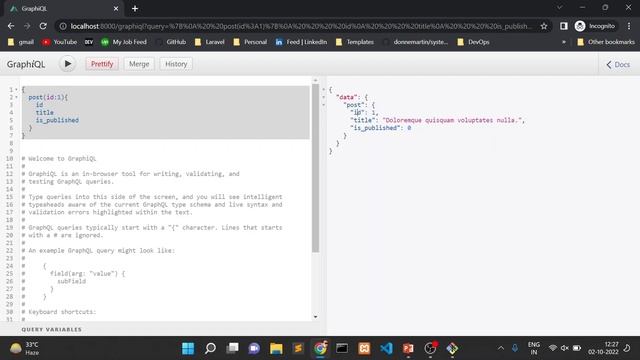Viewport: 640px width, 360px height.
Task: Open Sublime Text from the taskbar
Action: click(298, 348)
